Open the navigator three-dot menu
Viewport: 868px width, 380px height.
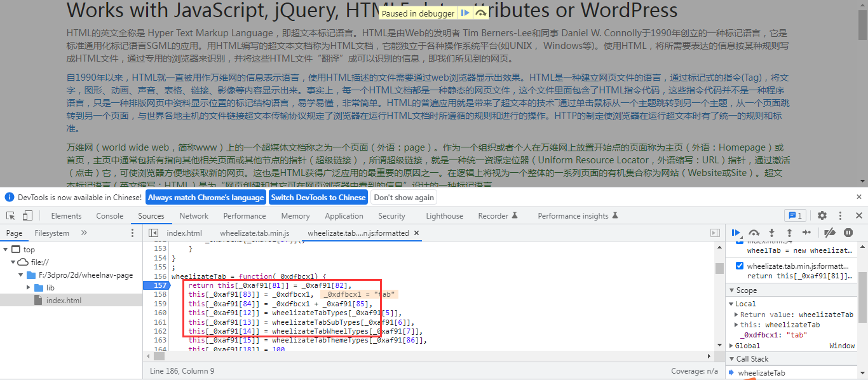pyautogui.click(x=133, y=233)
